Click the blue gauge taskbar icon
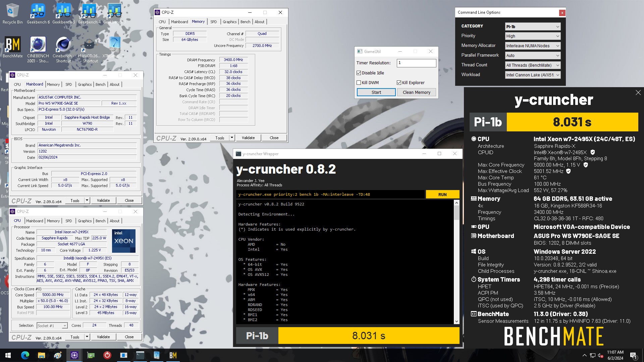 [156, 355]
